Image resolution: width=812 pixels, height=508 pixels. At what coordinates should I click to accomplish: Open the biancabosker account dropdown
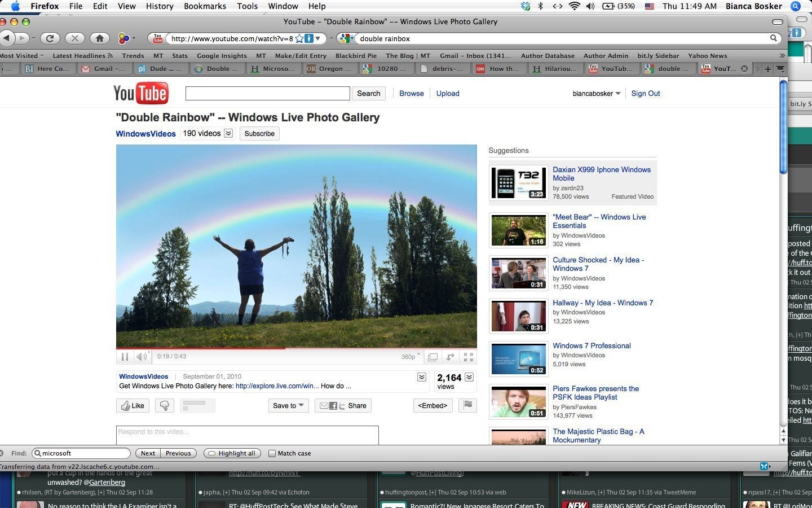click(x=597, y=94)
